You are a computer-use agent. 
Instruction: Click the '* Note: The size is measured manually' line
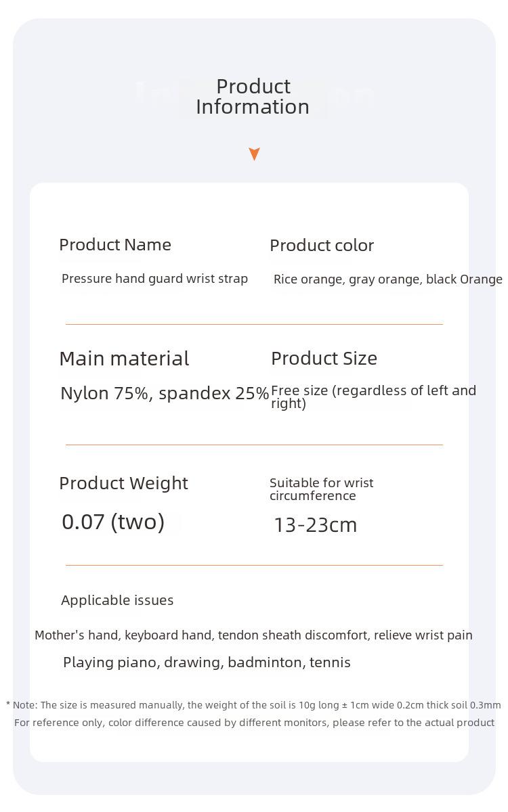[x=253, y=705]
